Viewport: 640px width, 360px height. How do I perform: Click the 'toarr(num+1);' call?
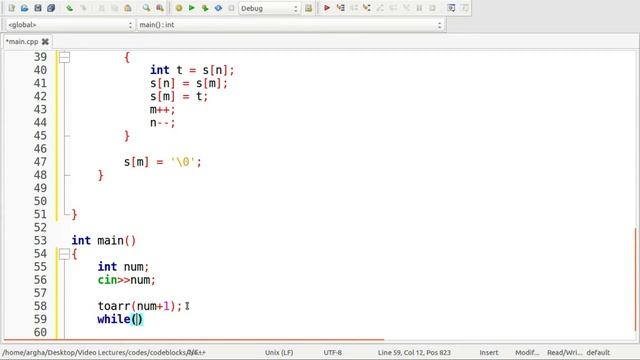tap(140, 306)
